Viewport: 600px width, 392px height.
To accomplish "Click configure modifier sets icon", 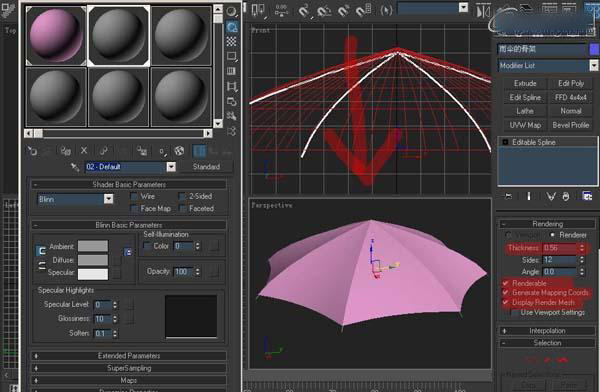I will pos(587,196).
